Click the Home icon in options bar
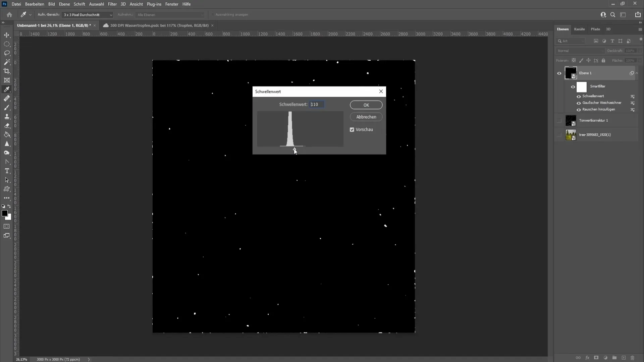The image size is (644, 362). (x=9, y=15)
